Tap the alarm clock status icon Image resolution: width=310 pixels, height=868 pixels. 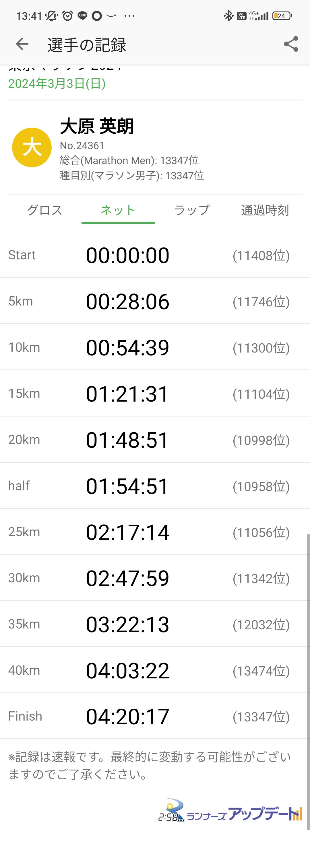click(67, 16)
